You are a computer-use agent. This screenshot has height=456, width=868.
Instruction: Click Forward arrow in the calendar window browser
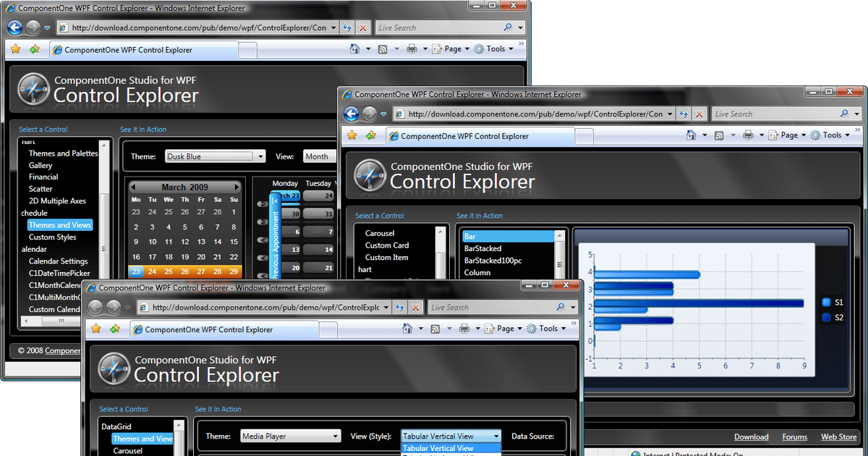click(33, 28)
